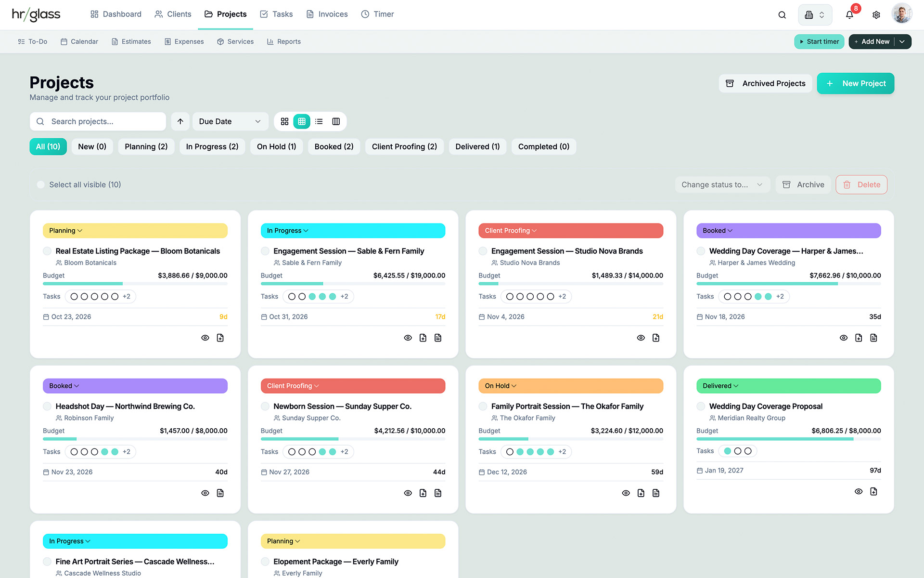Click add-document icon on Bloom Botanicals card
The width and height of the screenshot is (924, 578).
pos(220,338)
